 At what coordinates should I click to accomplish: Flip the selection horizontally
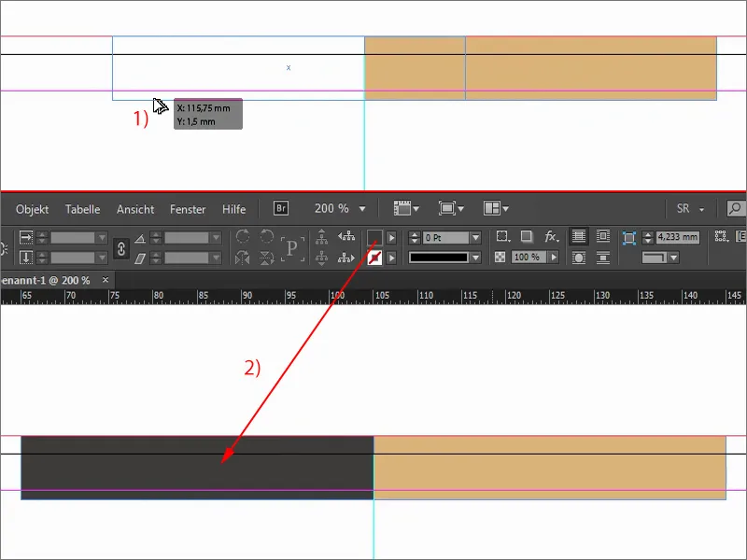(x=243, y=258)
